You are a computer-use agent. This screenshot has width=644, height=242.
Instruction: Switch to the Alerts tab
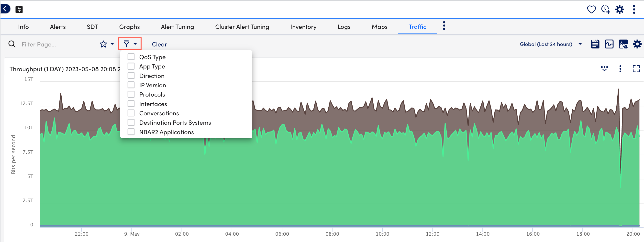click(58, 27)
